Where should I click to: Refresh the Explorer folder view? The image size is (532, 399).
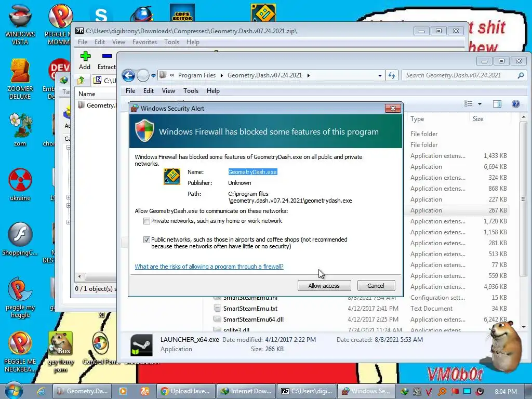(x=392, y=76)
